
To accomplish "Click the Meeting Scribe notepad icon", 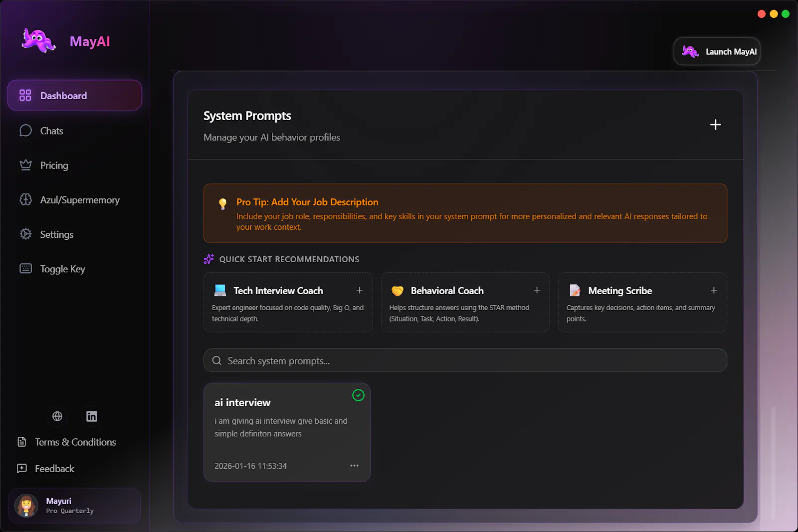I will coord(575,290).
